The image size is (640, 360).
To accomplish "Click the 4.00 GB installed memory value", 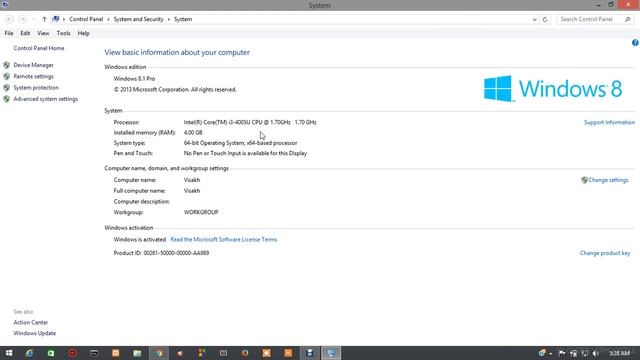I will tap(193, 133).
